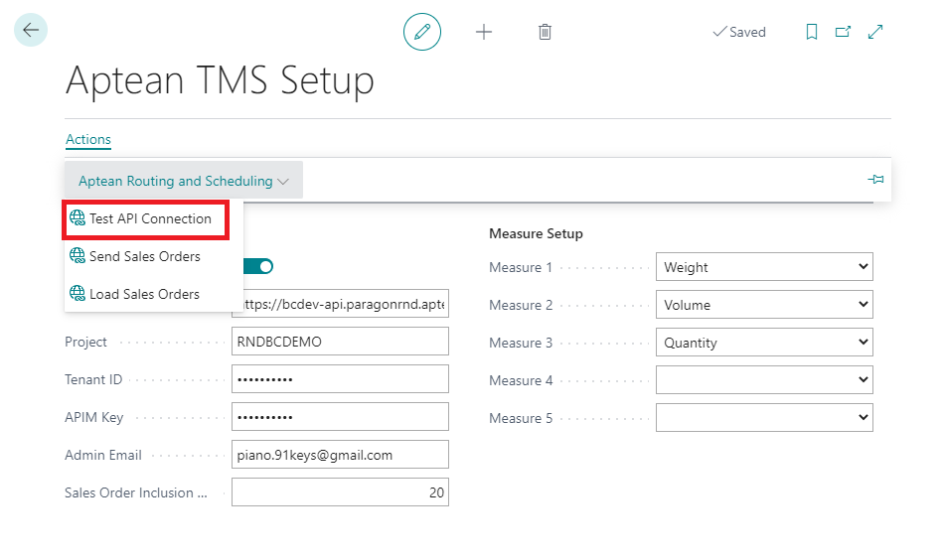Click the Actions tab link
Image resolution: width=944 pixels, height=560 pixels.
(x=88, y=139)
